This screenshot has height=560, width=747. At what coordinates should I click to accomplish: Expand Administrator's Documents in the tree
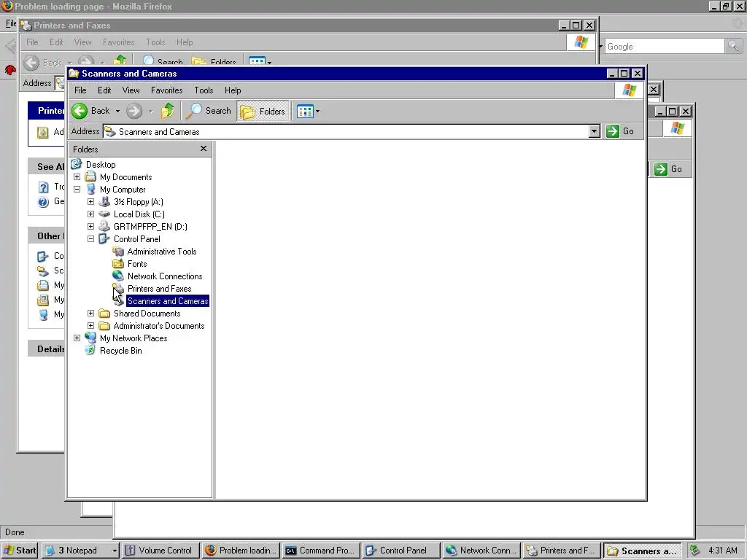tap(90, 325)
